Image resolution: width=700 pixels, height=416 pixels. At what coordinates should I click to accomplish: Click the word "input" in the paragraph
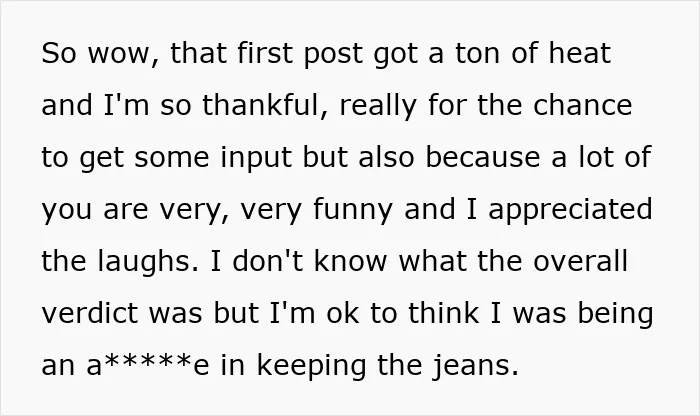[x=256, y=158]
